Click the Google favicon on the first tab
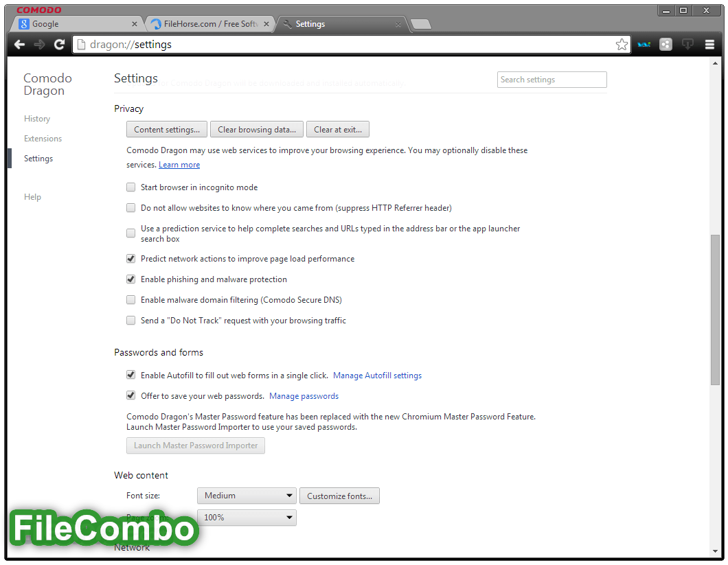Image resolution: width=728 pixels, height=565 pixels. (24, 24)
